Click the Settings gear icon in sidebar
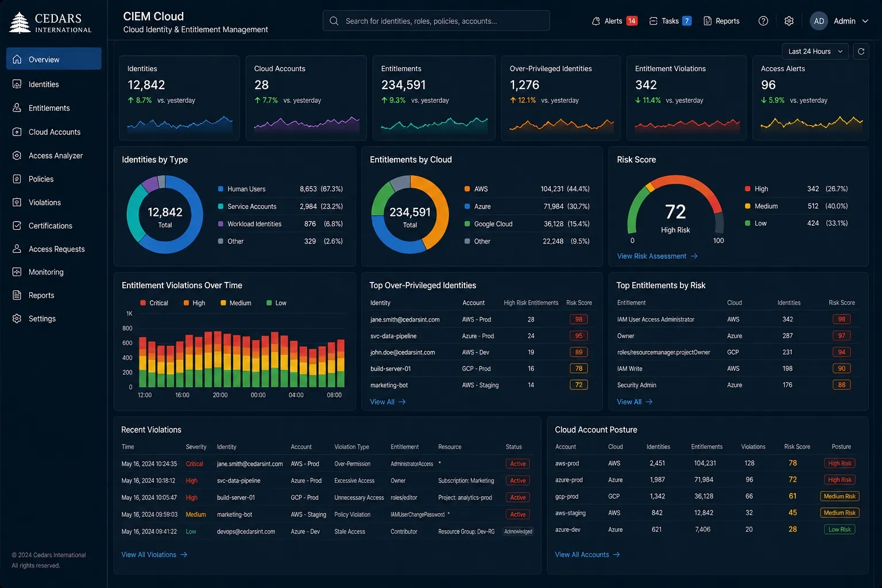The height and width of the screenshot is (588, 882). 17,318
